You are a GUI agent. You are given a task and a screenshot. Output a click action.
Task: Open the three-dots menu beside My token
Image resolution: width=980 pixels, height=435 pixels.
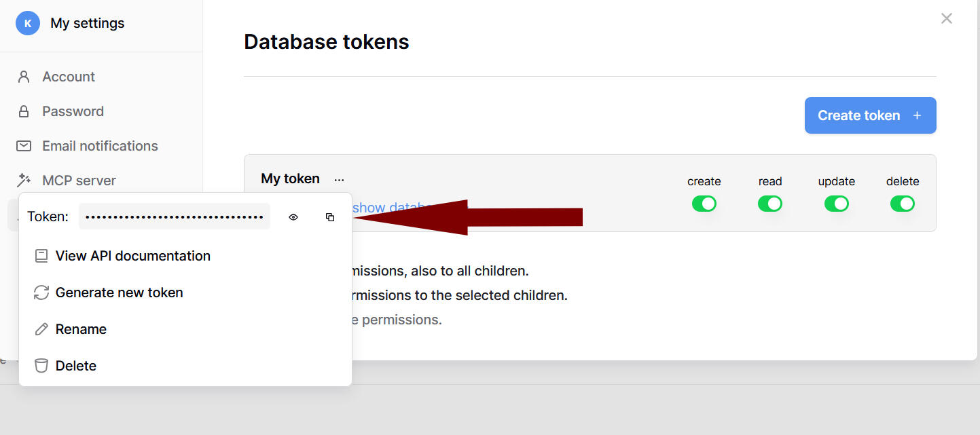pos(340,179)
